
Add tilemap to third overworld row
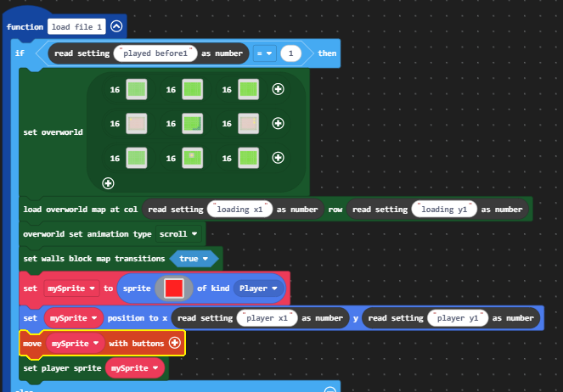[x=278, y=158]
